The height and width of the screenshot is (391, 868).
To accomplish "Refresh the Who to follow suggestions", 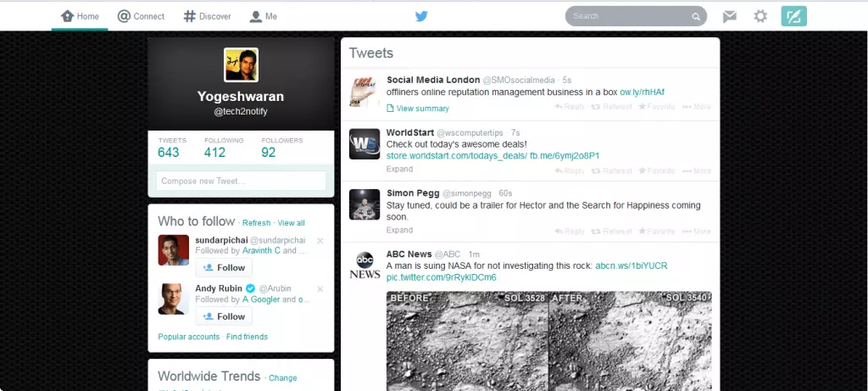I will tap(256, 222).
